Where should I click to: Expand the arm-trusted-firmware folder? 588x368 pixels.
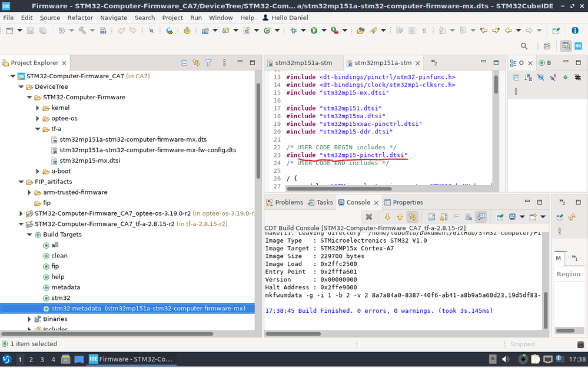tap(29, 192)
